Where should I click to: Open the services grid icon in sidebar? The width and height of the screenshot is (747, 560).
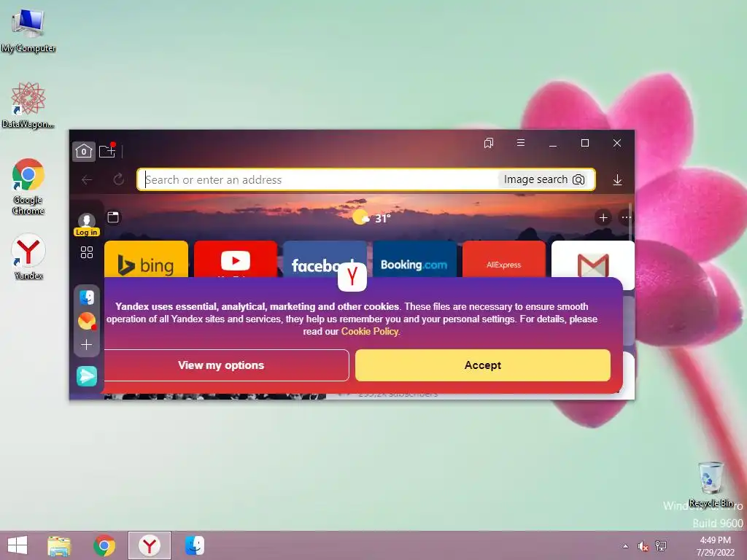point(87,252)
